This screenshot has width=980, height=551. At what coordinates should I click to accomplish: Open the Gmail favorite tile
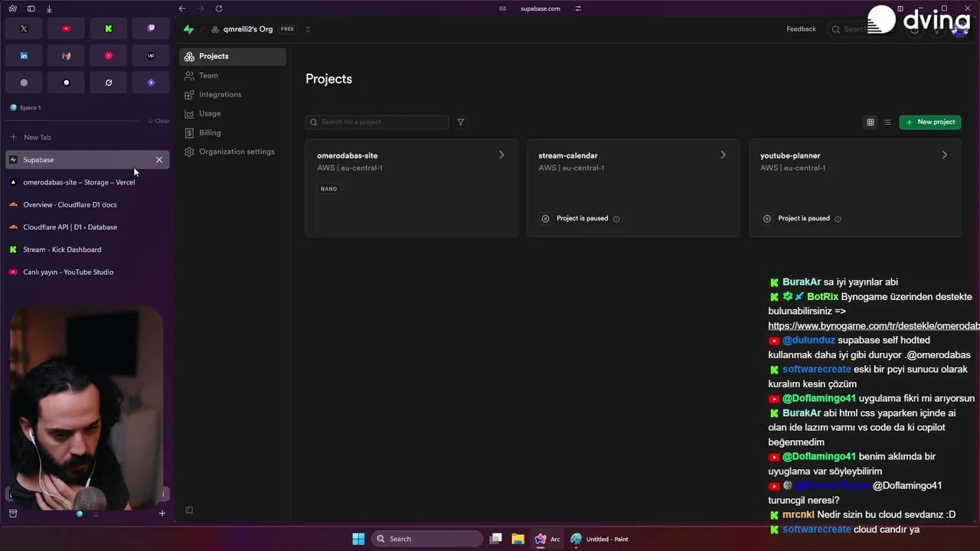pyautogui.click(x=66, y=56)
